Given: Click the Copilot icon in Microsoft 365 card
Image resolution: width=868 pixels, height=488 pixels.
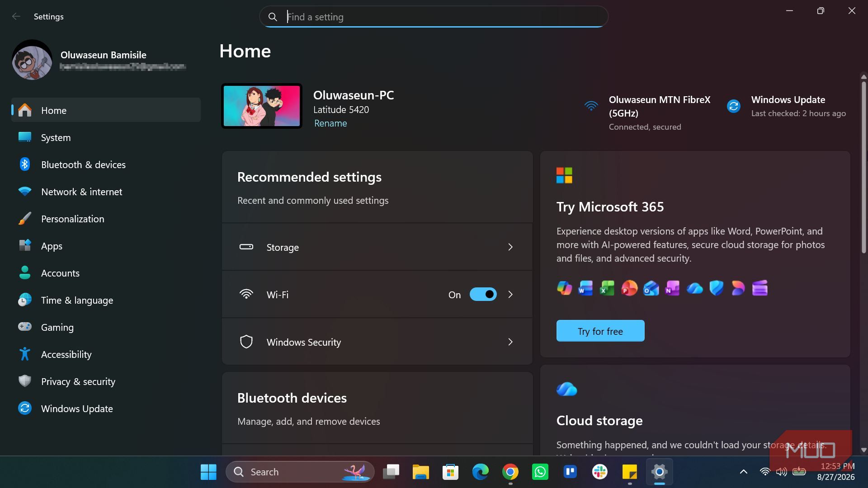Looking at the screenshot, I should (x=564, y=288).
